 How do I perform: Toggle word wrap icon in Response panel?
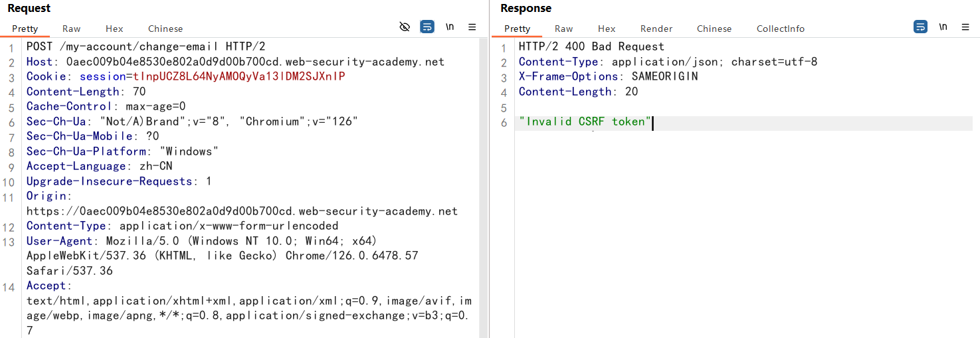pos(920,27)
